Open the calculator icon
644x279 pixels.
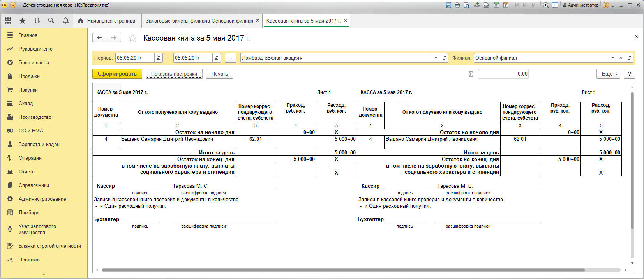tap(496, 5)
